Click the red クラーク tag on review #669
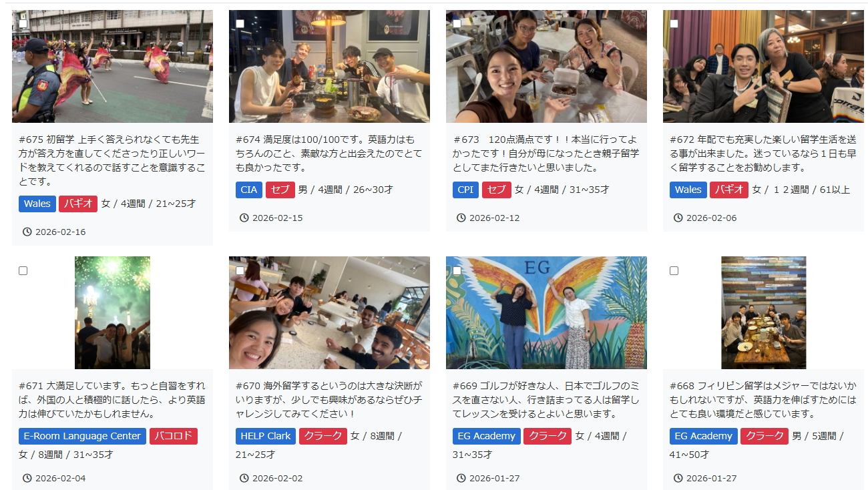868x490 pixels. 548,436
